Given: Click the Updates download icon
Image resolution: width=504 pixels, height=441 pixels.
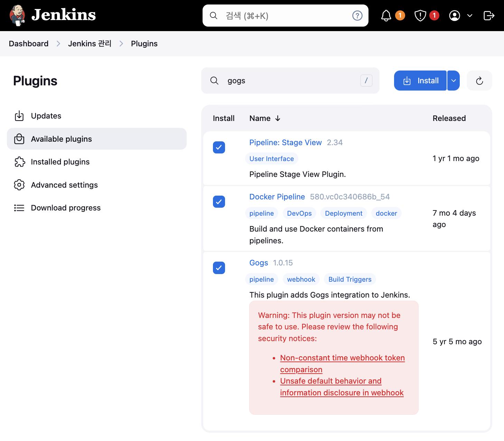Looking at the screenshot, I should coord(19,116).
